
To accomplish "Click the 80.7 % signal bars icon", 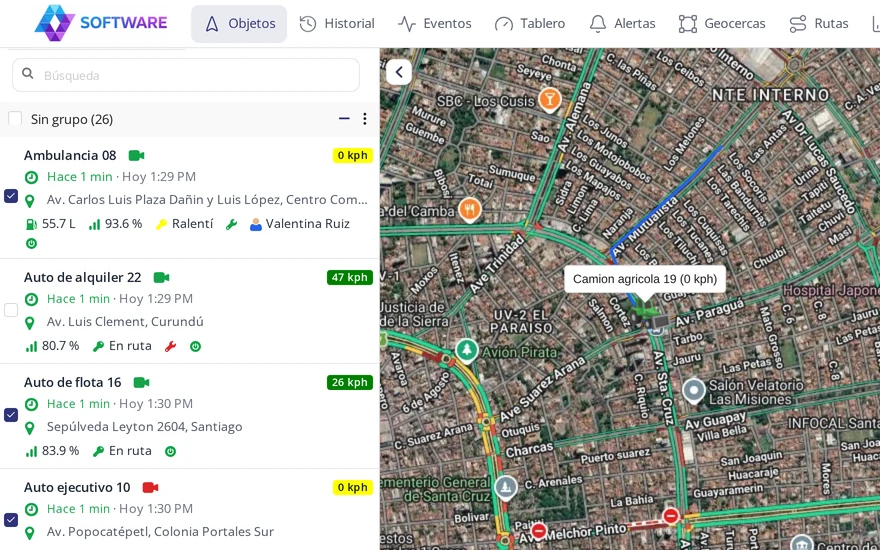I will [x=31, y=346].
